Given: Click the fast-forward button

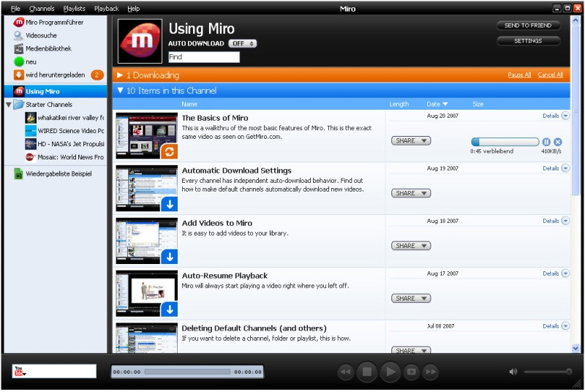Looking at the screenshot, I should pos(431,372).
